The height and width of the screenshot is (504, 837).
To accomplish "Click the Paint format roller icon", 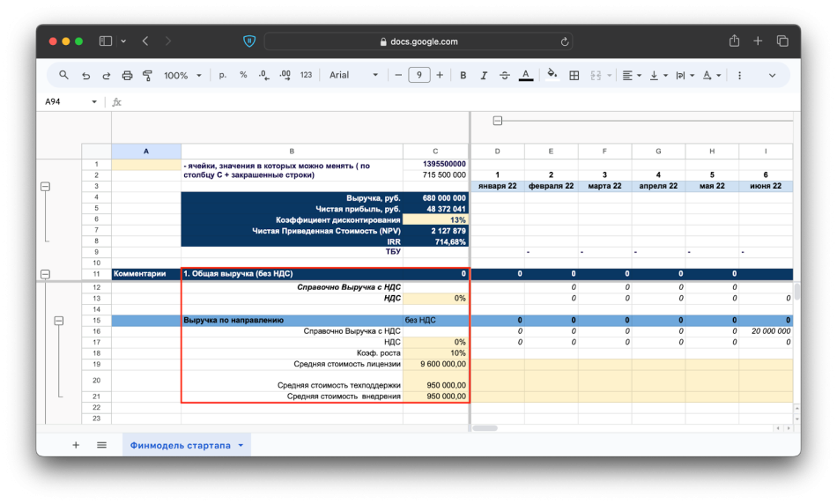I will [147, 76].
